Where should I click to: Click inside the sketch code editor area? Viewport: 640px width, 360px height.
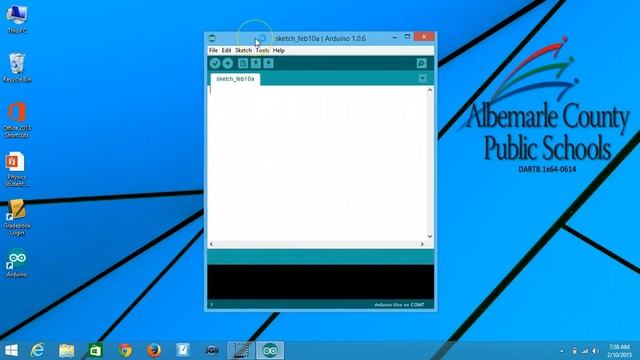[318, 163]
